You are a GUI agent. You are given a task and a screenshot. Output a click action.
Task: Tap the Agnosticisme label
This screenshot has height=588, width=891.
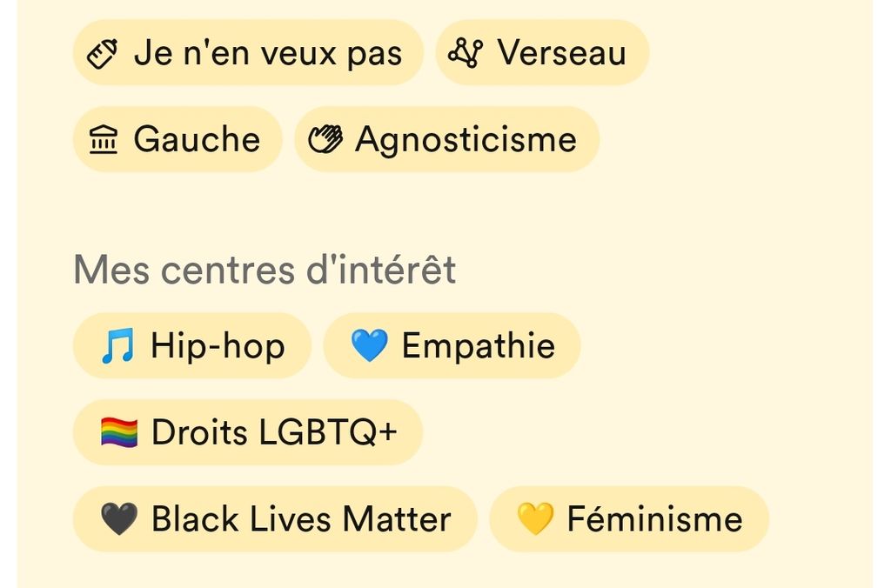click(x=466, y=140)
